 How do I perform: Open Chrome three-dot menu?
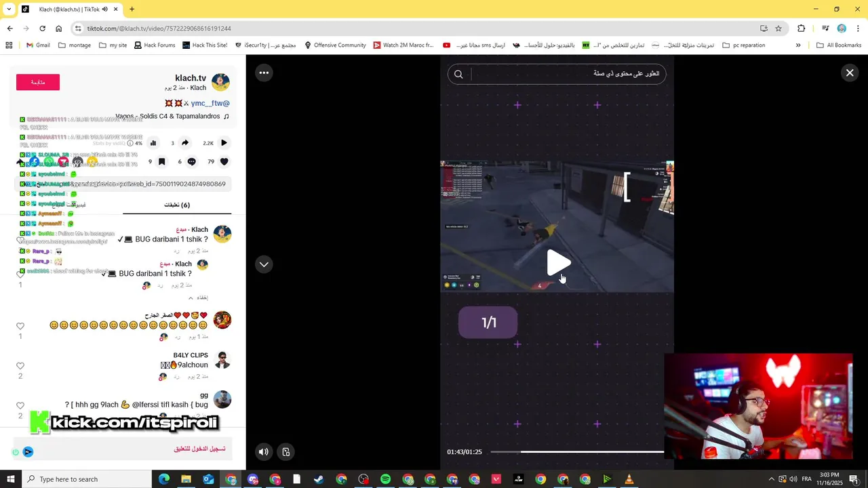(x=859, y=28)
